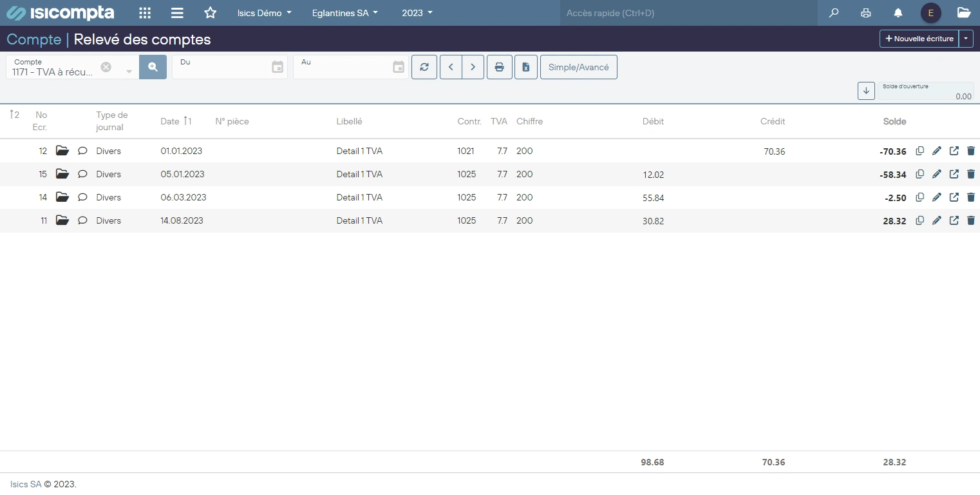Open the apps grid menu
980x495 pixels.
[145, 13]
